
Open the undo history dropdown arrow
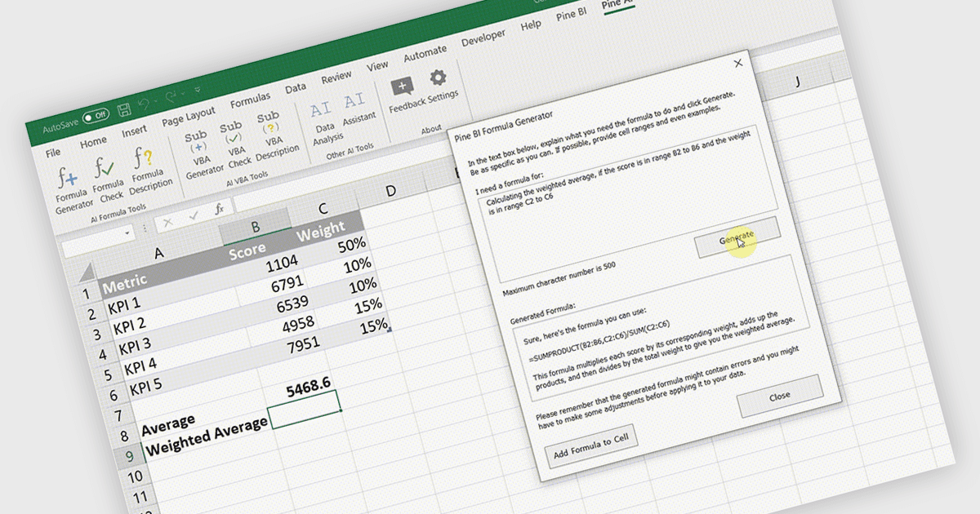click(157, 100)
